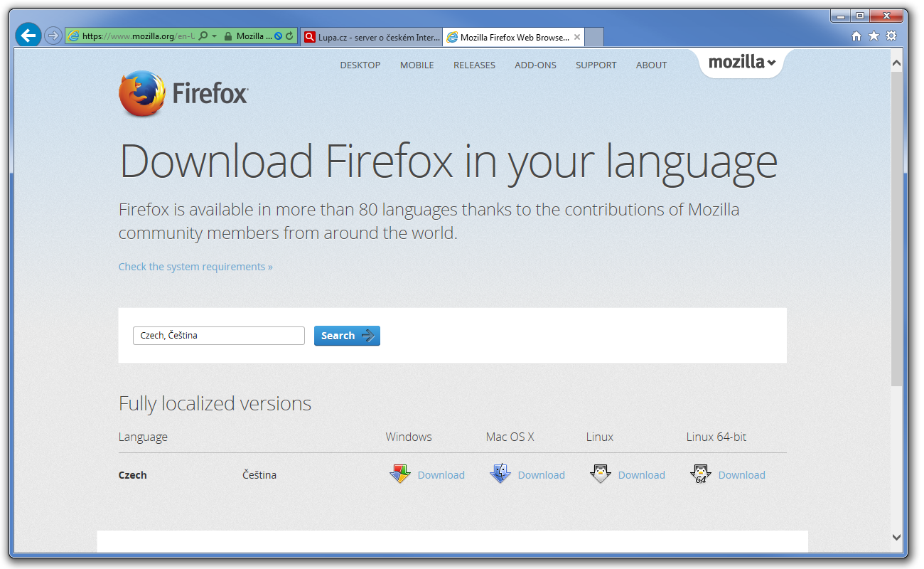Open Favorites star icon

874,36
